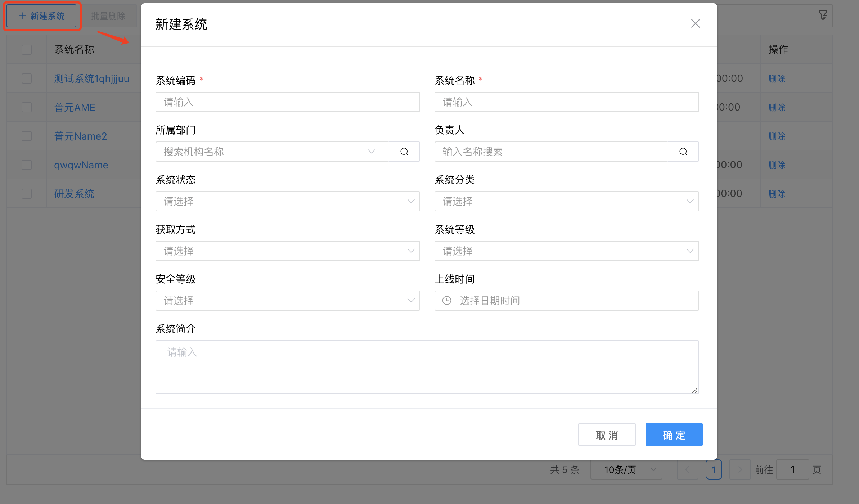The height and width of the screenshot is (504, 859).
Task: Open the 10条/页 page size dropdown
Action: (626, 469)
